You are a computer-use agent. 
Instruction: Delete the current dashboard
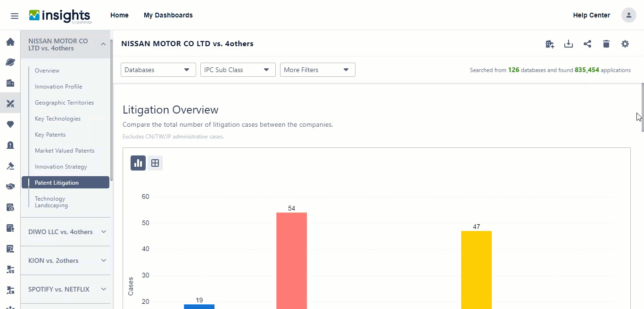pyautogui.click(x=606, y=43)
